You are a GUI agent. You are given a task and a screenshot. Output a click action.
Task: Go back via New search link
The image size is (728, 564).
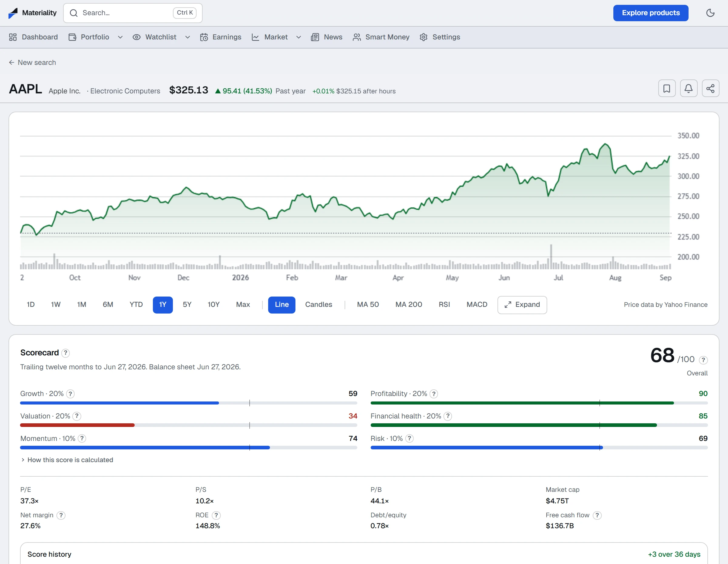[x=32, y=63]
